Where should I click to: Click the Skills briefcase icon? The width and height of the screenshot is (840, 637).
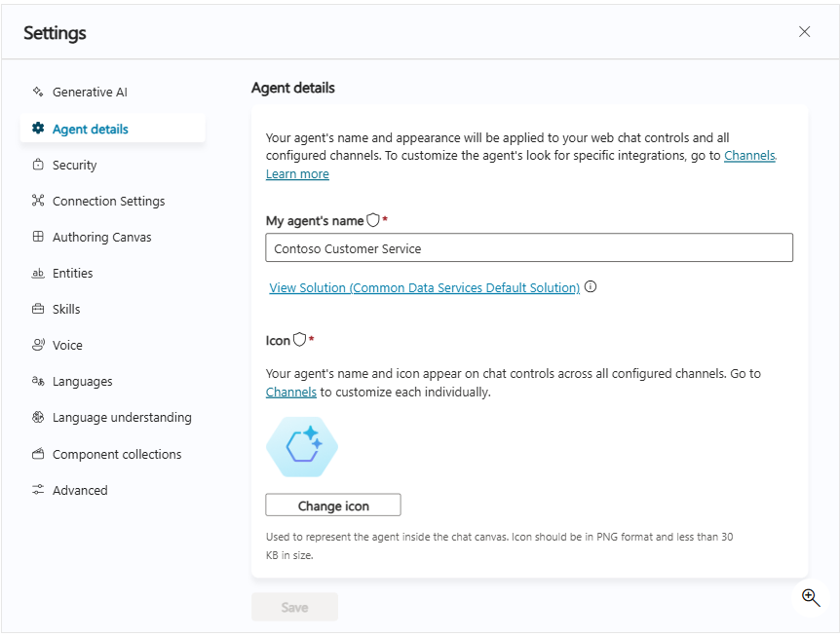click(38, 309)
